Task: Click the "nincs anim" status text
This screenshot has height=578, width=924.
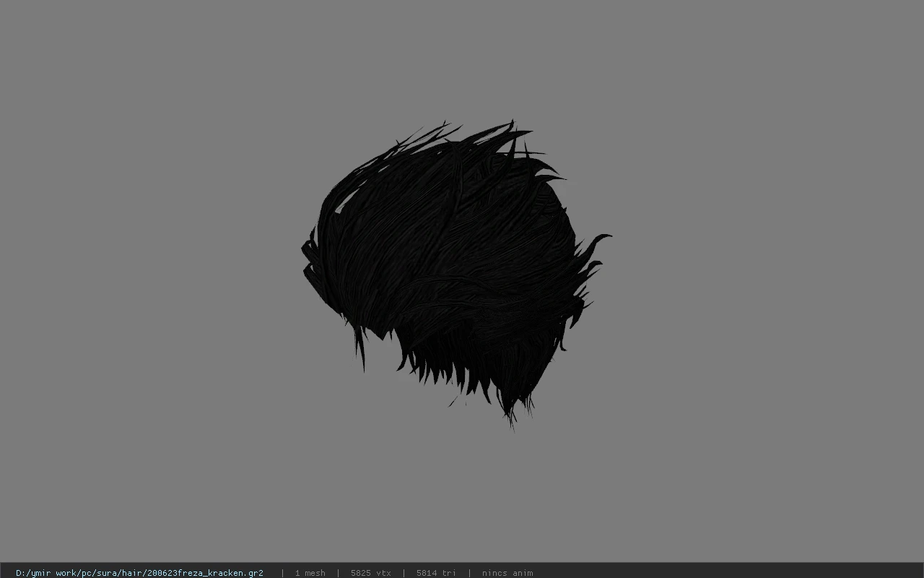Action: click(507, 573)
